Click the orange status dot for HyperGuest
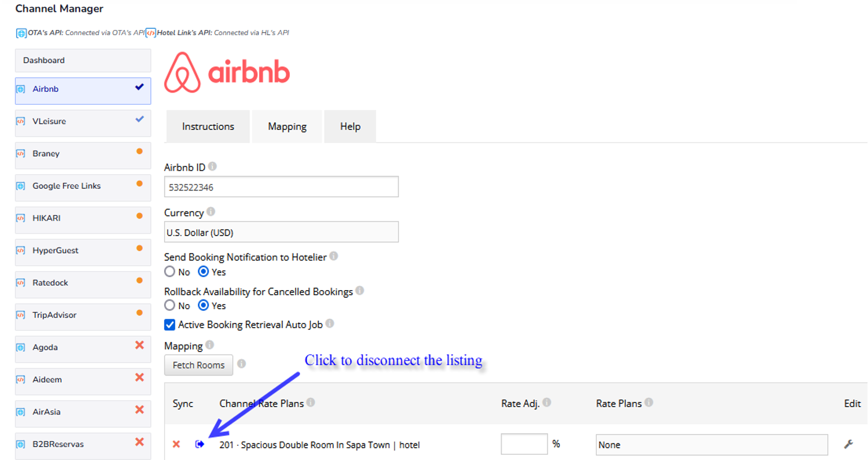The height and width of the screenshot is (460, 868). pos(139,248)
